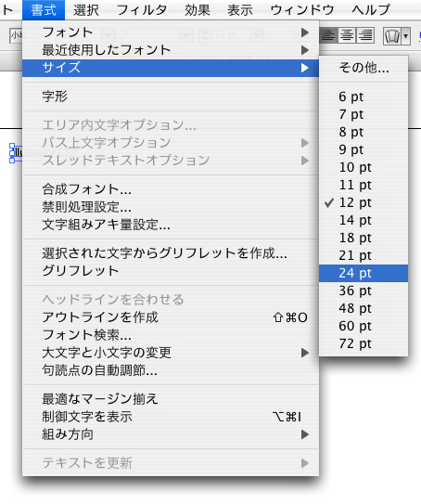The height and width of the screenshot is (504, 421).
Task: Open the dropdown arrow beside the warp icon
Action: click(x=406, y=36)
